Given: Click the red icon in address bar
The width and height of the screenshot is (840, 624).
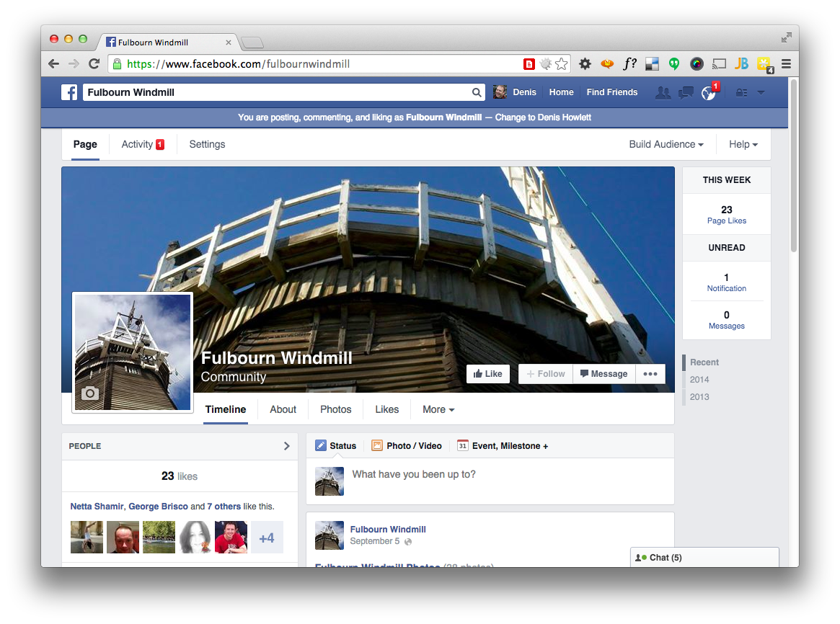Looking at the screenshot, I should click(529, 64).
